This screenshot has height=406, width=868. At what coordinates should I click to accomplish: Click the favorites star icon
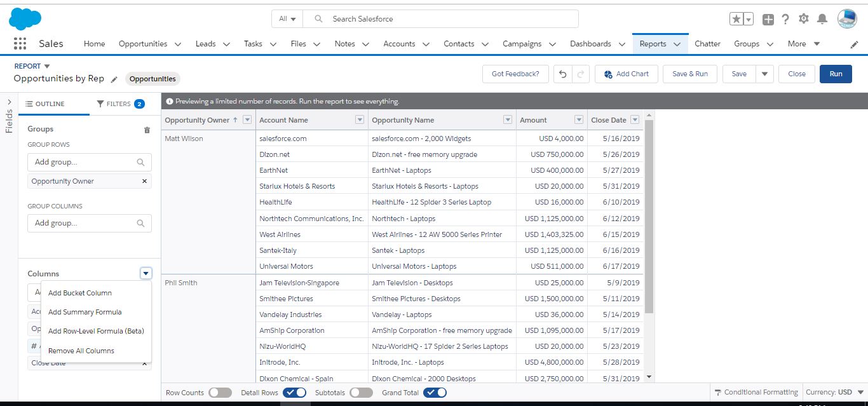coord(737,19)
